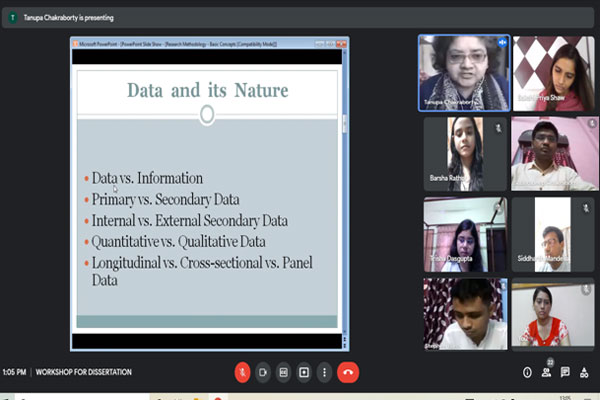The height and width of the screenshot is (400, 600).
Task: Click the PowerPoint window vertical scrollbar
Action: pos(345,191)
